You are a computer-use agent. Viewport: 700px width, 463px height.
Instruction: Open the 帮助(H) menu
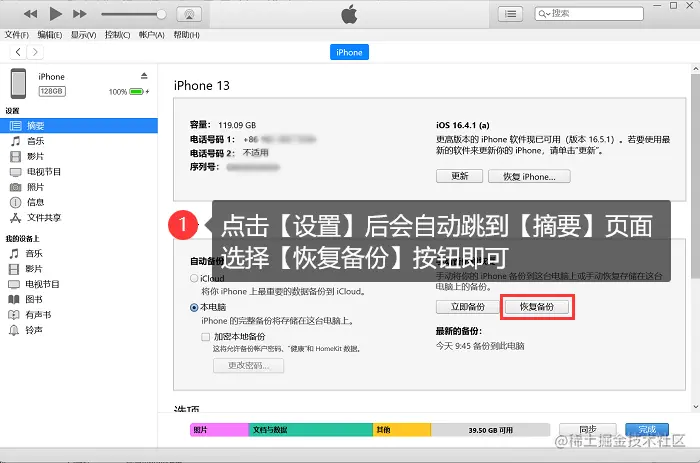(186, 35)
